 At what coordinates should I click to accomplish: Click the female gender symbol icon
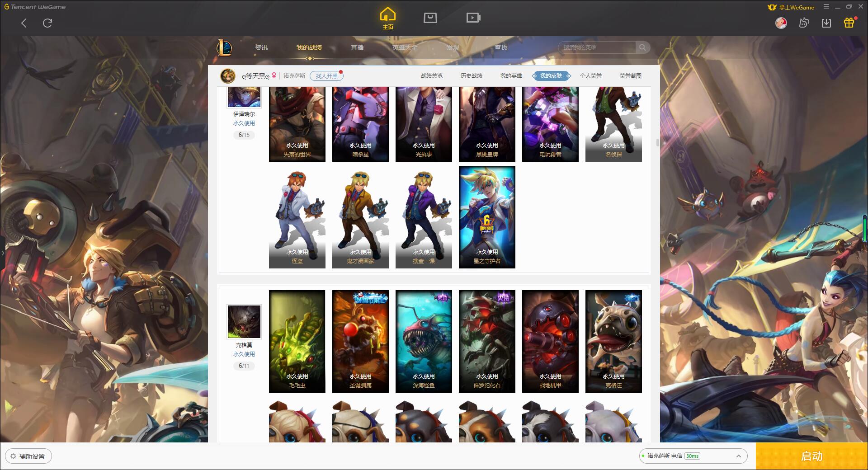(x=274, y=75)
